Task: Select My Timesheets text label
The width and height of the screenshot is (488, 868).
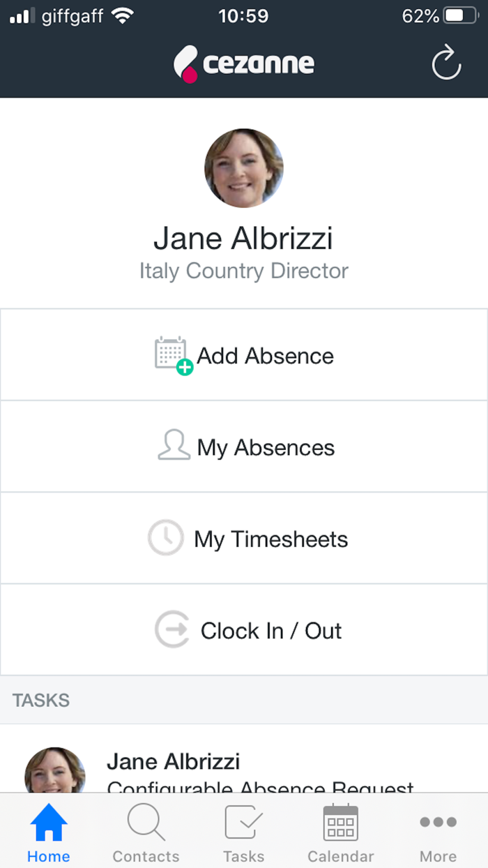Action: point(270,539)
